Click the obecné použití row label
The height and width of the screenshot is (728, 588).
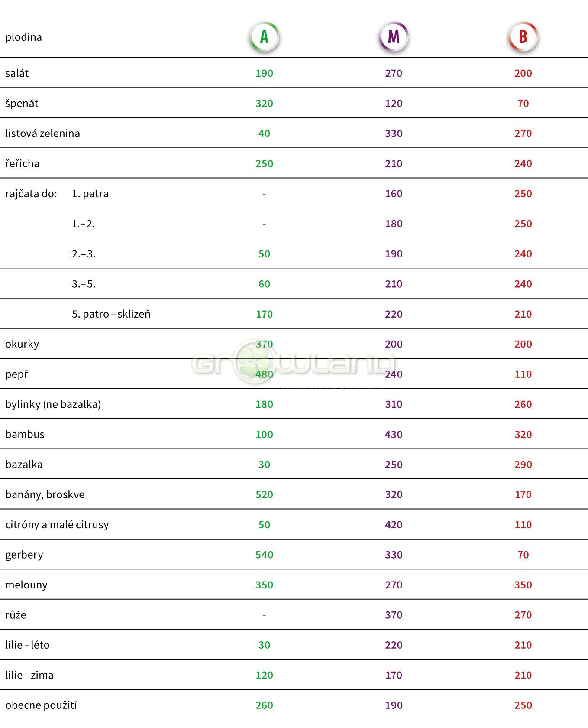[x=41, y=705]
